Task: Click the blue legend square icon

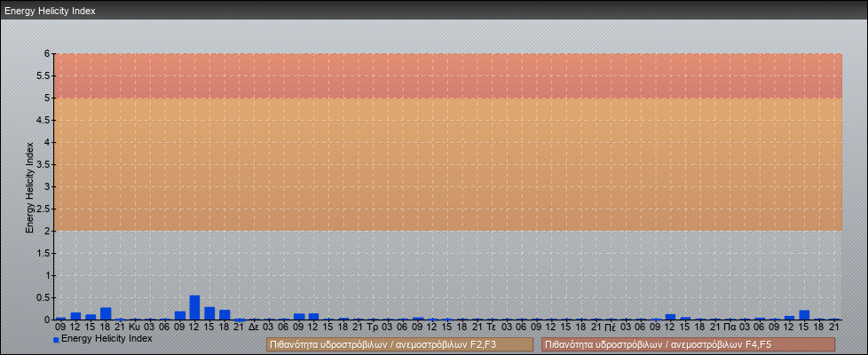Action: pos(56,340)
